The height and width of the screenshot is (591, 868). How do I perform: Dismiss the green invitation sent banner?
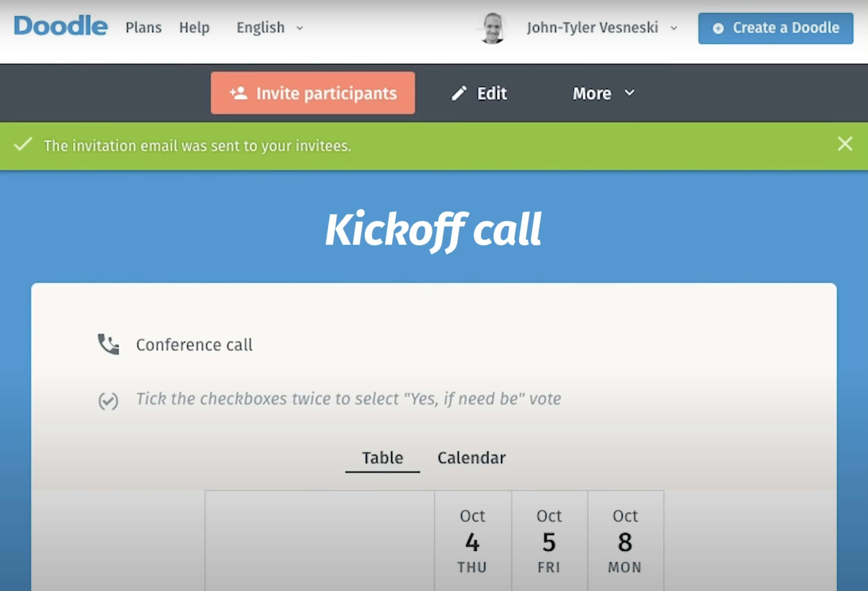tap(845, 144)
